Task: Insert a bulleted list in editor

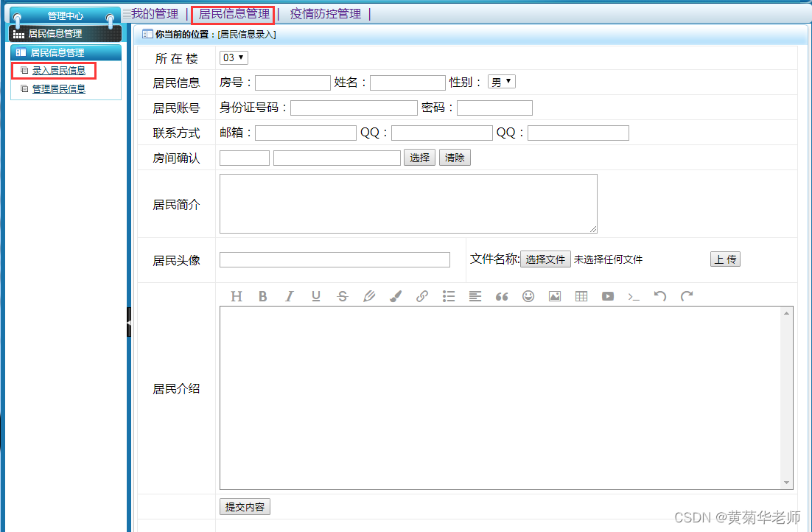Action: pyautogui.click(x=449, y=296)
